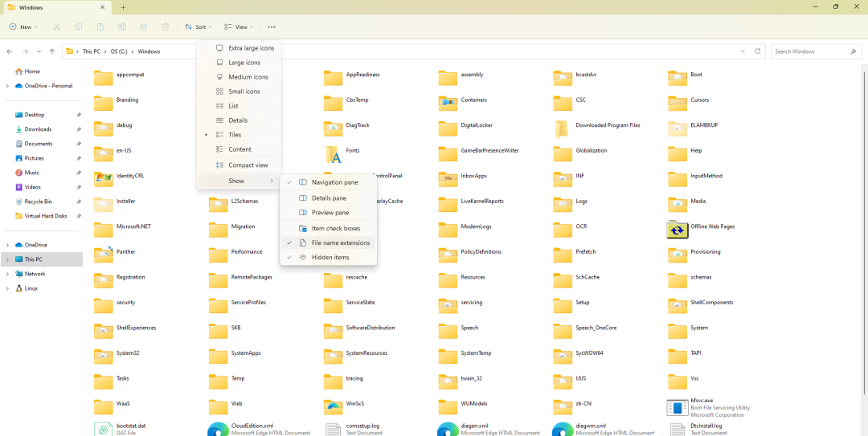This screenshot has width=868, height=436.
Task: Open the Fonts folder icon
Action: [x=334, y=155]
